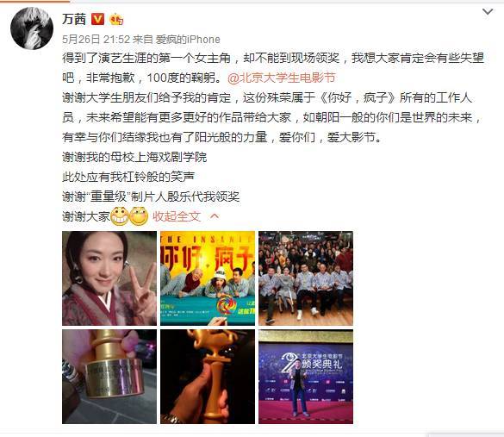Click the membership crown badge icon

click(x=116, y=20)
